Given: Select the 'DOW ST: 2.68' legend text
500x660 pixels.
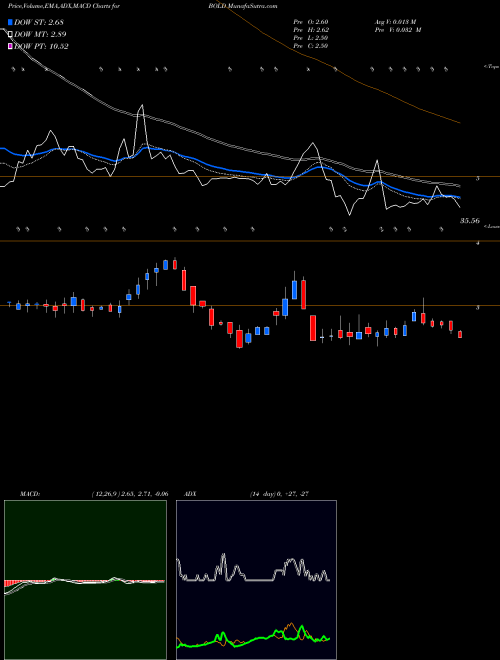Looking at the screenshot, I should click(x=39, y=22).
